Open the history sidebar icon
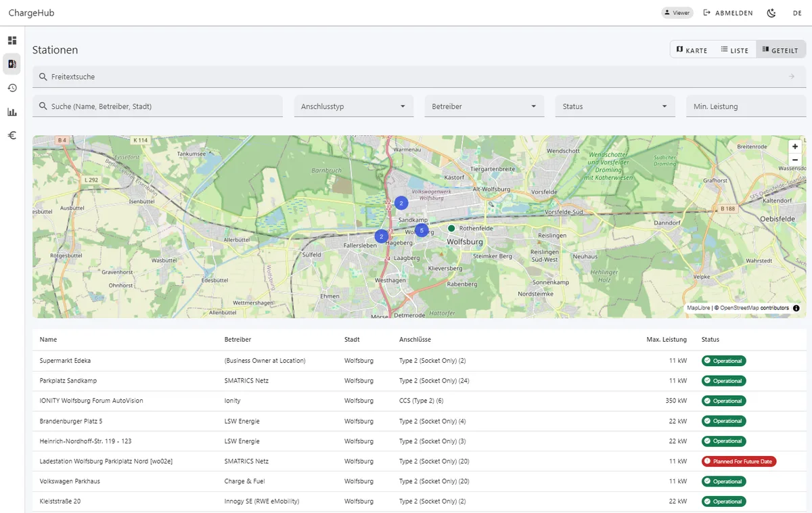 12,88
